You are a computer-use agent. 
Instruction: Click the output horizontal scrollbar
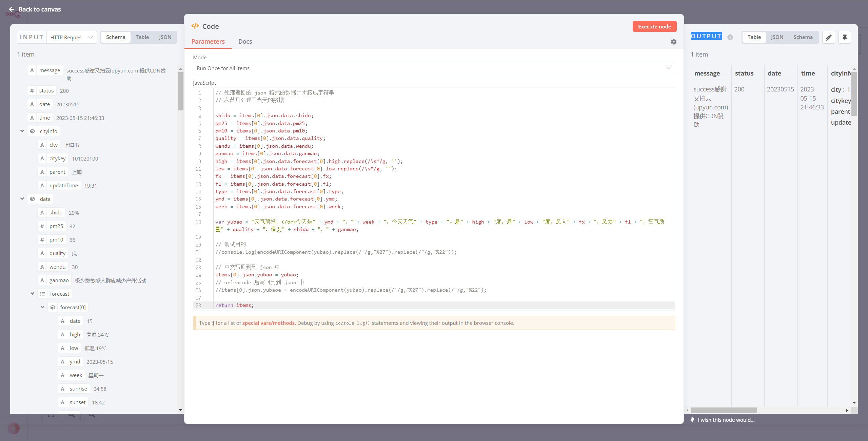pyautogui.click(x=724, y=410)
